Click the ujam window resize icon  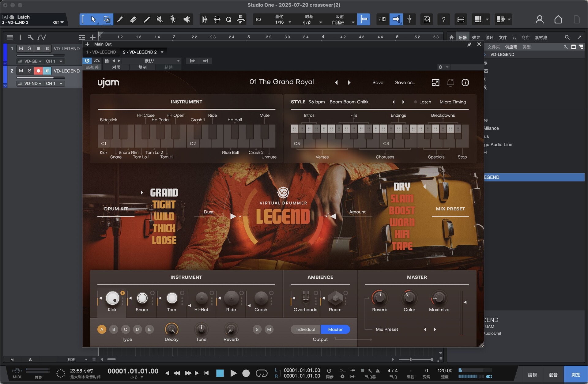pos(435,82)
